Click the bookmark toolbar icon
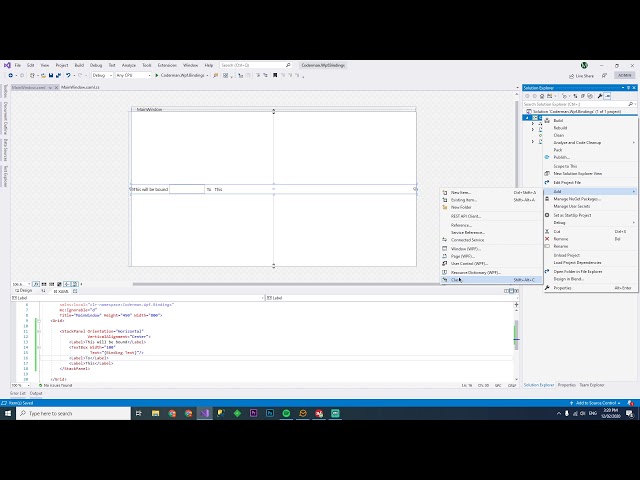Viewport: 640px width, 480px height. tap(275, 76)
